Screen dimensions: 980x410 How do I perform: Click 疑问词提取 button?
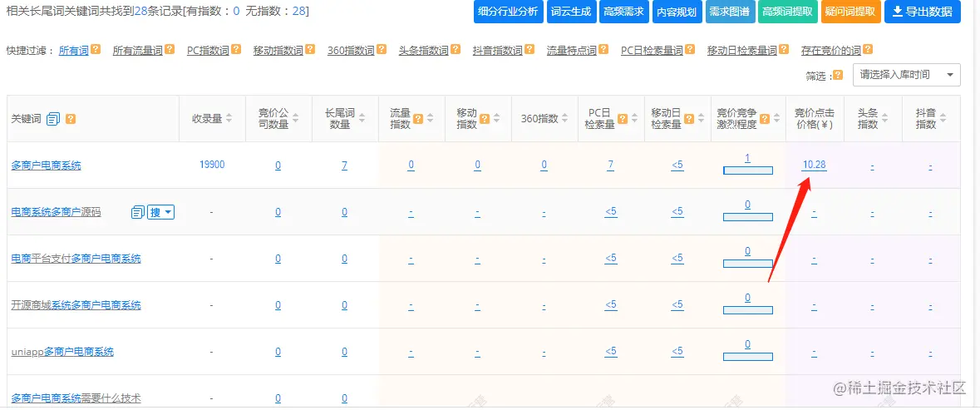850,12
